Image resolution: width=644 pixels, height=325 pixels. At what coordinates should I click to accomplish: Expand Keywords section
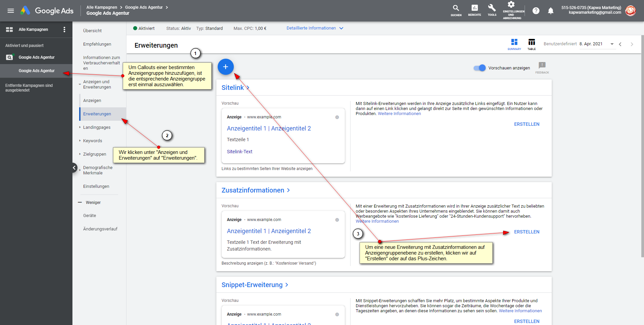[x=80, y=141]
